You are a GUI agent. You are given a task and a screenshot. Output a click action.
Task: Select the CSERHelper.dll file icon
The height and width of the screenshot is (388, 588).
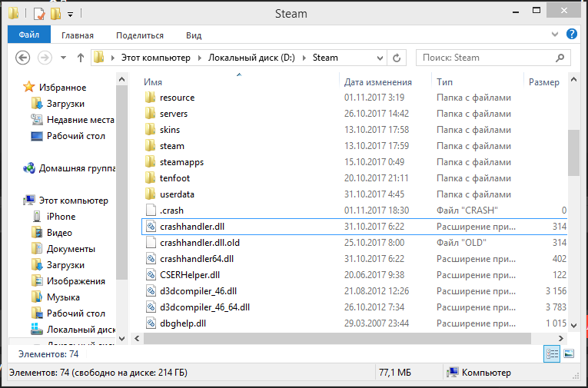[151, 275]
